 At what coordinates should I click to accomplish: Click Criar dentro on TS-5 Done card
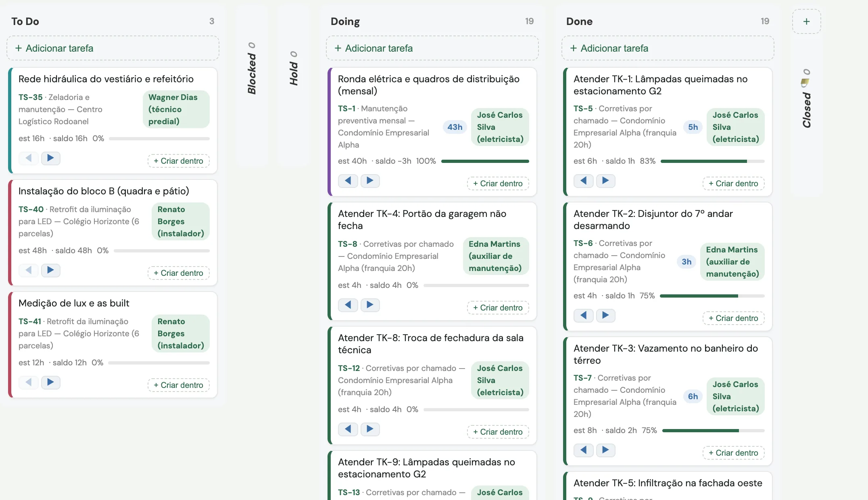(x=734, y=183)
